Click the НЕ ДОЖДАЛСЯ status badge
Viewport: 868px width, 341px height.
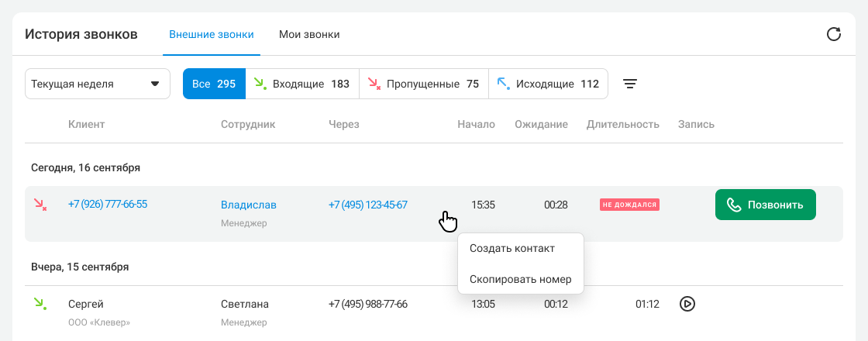(x=629, y=205)
